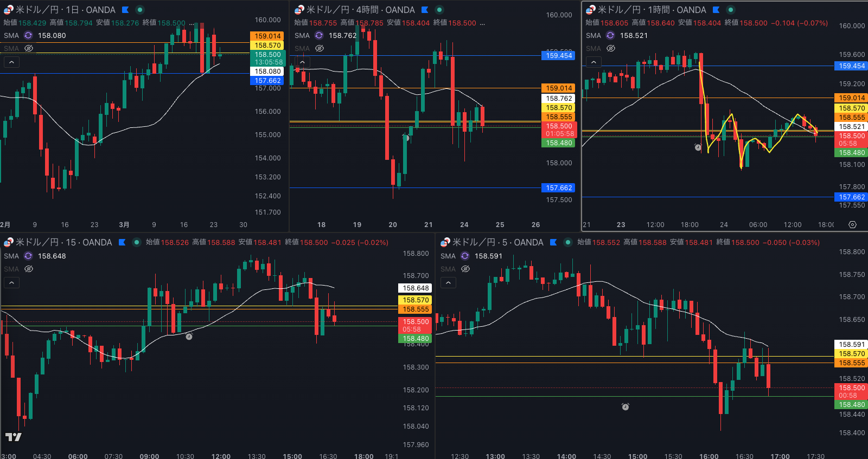
Task: Click the SMA 158.648 label on 15-minute chart
Action: coord(52,256)
